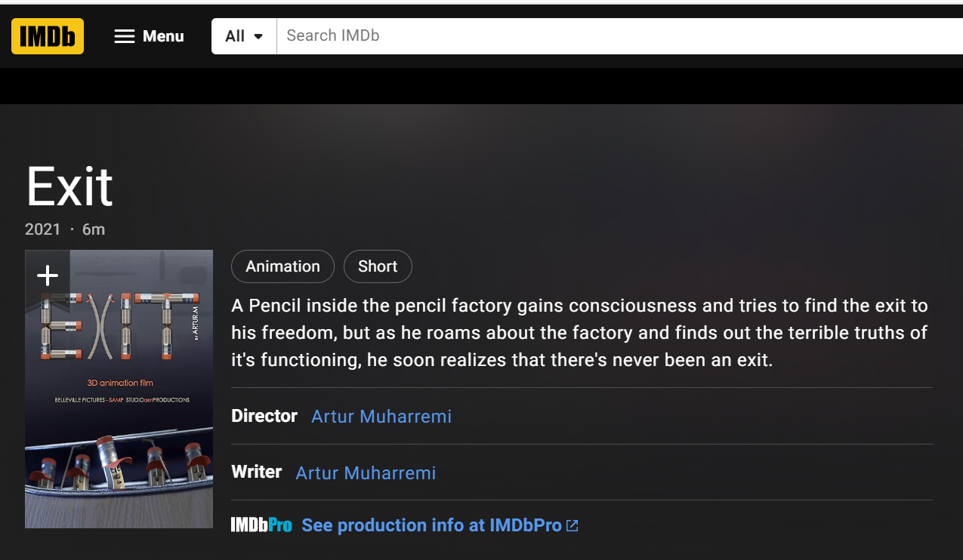Open the Menu label in header

pyautogui.click(x=163, y=36)
